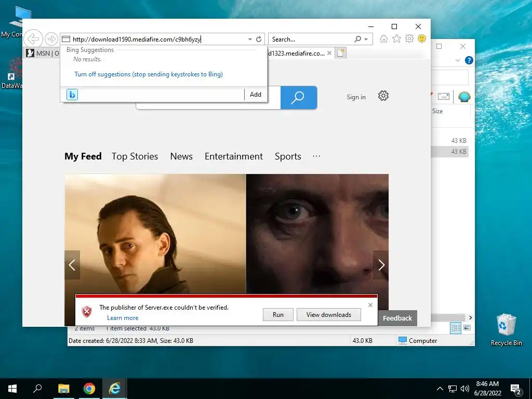The width and height of the screenshot is (532, 399).
Task: Click the volume speaker tray icon
Action: click(465, 389)
